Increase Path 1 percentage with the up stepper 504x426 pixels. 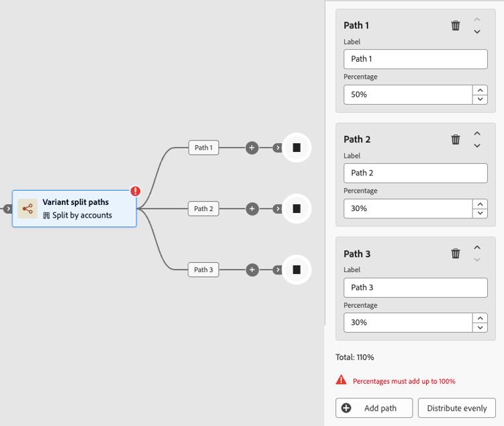pos(480,90)
